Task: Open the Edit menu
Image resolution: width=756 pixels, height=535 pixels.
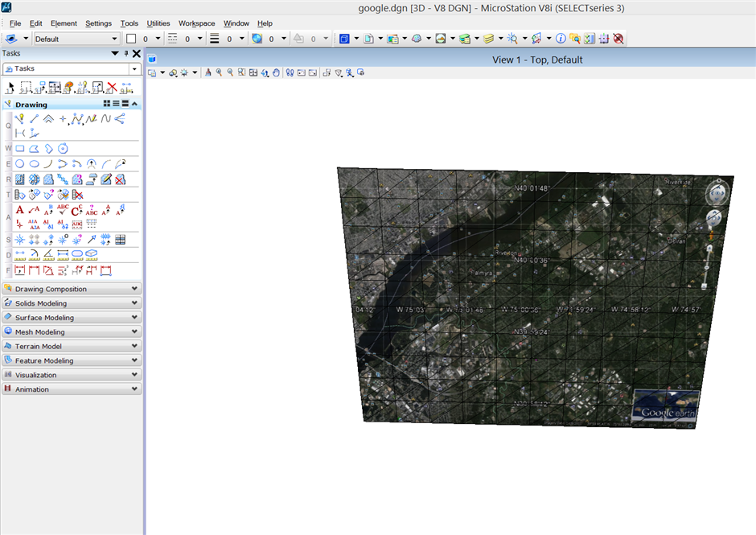Action: pyautogui.click(x=35, y=23)
